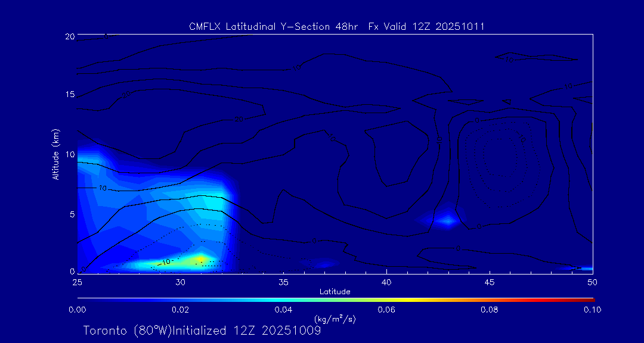
Task: Click the 0.08 color bar tick label
Action: [x=490, y=310]
